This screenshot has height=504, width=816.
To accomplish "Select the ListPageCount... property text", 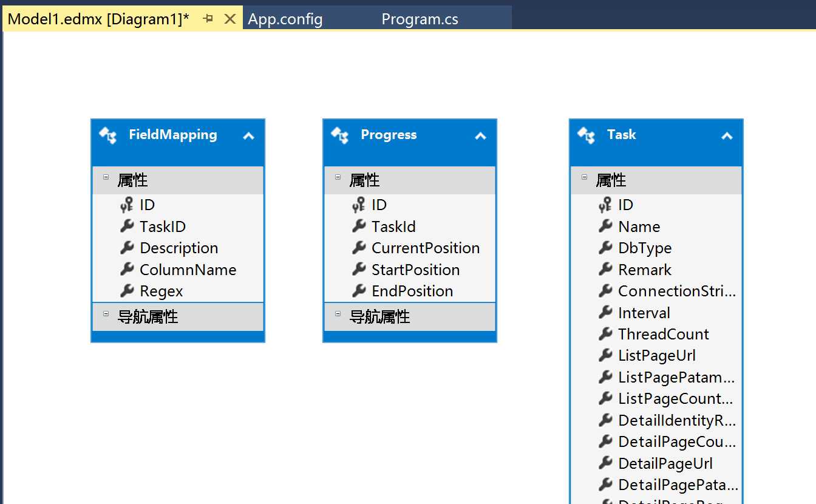I will pos(676,399).
